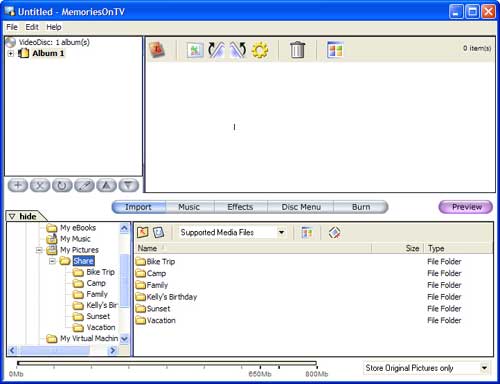Screen dimensions: 500x384
Task: Open the Edit menu
Action: coord(32,27)
